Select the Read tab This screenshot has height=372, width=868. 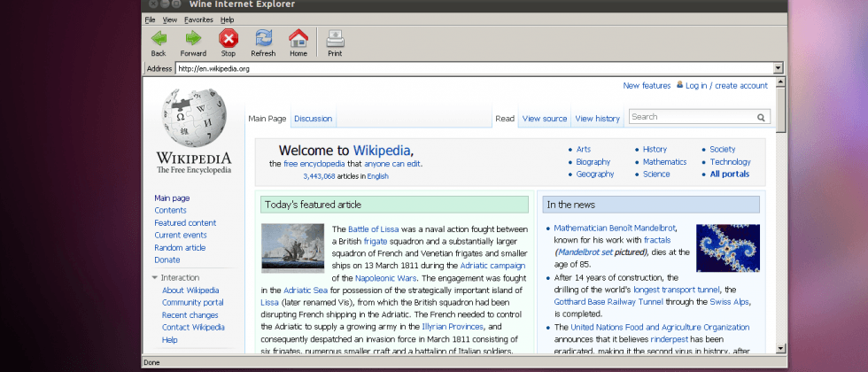505,119
